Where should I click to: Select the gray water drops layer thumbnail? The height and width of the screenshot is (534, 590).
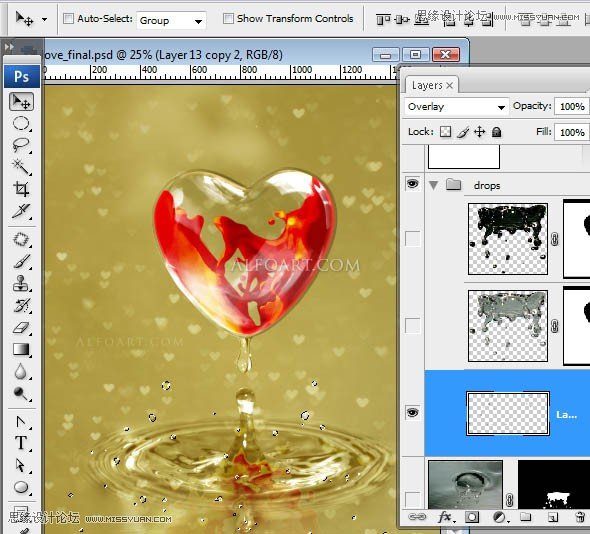[508, 326]
